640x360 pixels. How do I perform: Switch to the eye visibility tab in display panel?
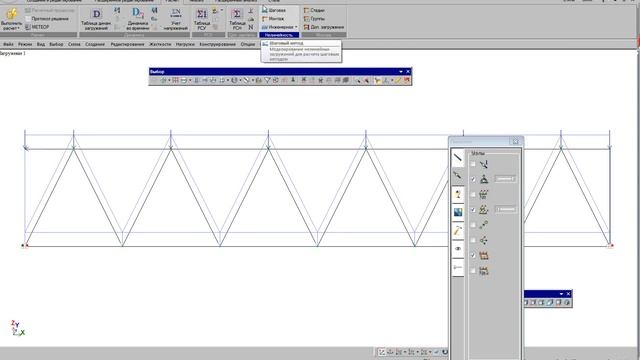tap(458, 249)
